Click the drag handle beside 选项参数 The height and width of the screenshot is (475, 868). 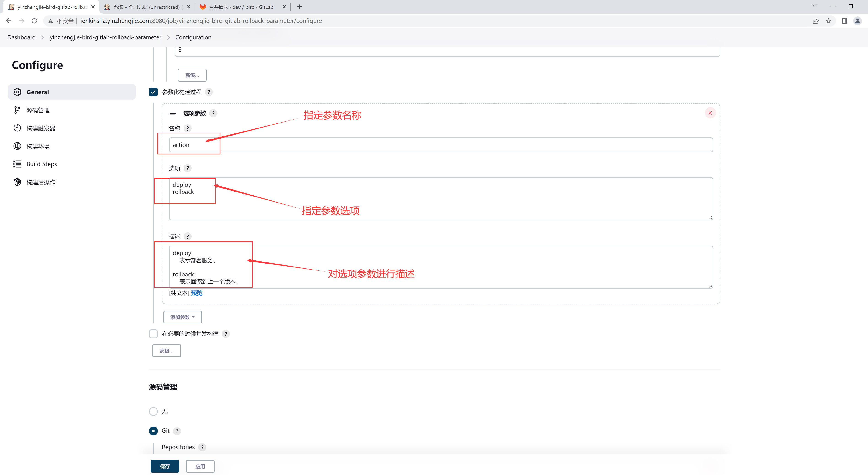point(173,113)
